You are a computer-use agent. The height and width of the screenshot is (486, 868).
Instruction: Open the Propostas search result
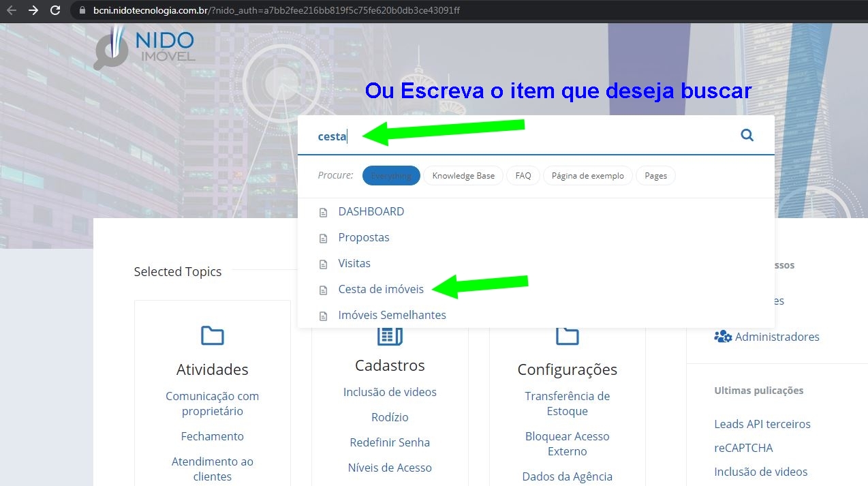pyautogui.click(x=363, y=237)
